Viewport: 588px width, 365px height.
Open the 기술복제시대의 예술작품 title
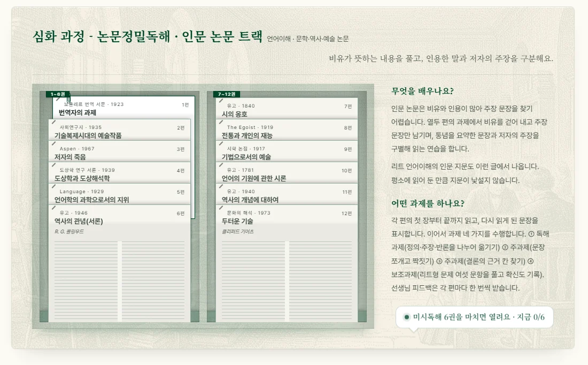pos(88,135)
